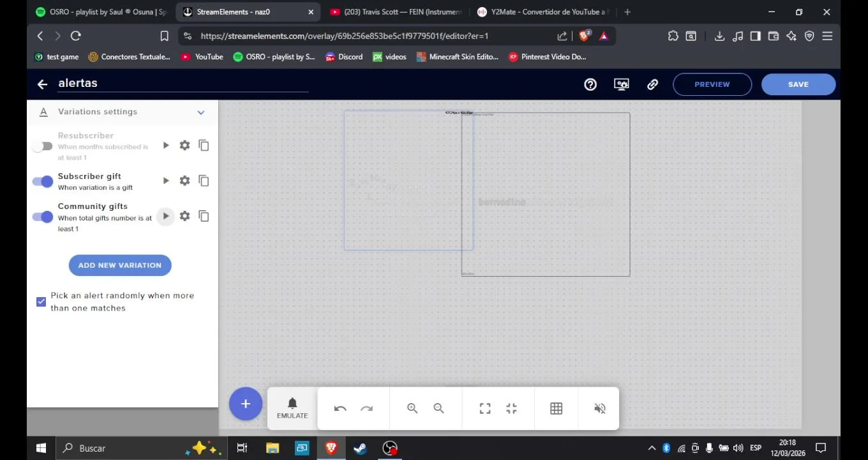Disable the Community gifts variation toggle
Viewport: 868px width, 460px height.
click(x=43, y=217)
